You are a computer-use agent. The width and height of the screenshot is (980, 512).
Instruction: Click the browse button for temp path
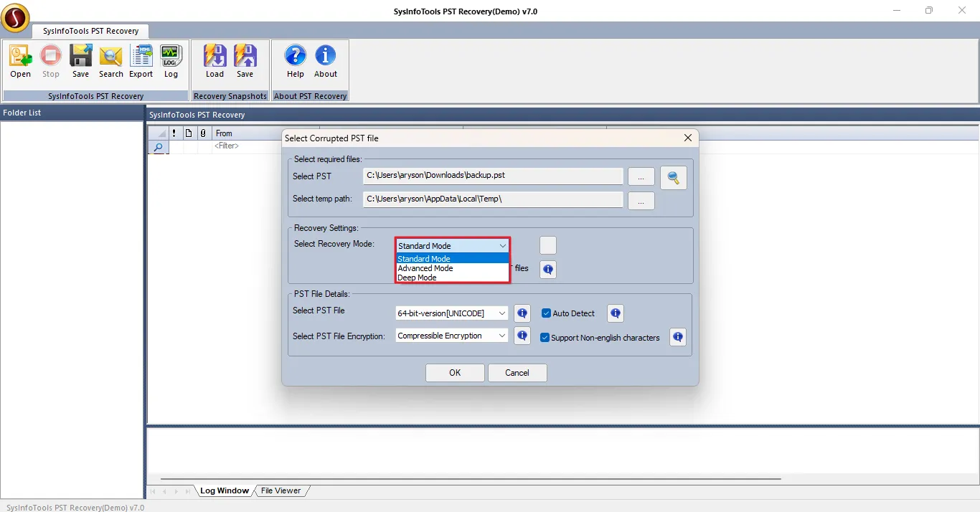pos(641,201)
